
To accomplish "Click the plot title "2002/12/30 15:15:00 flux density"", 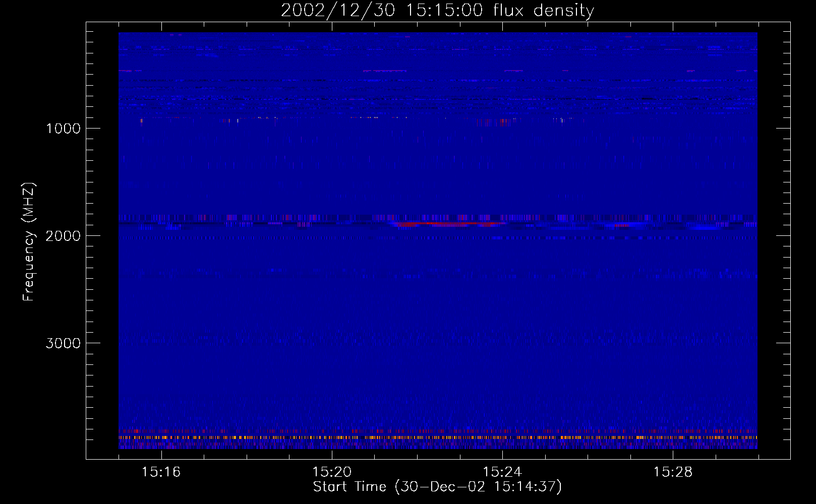I will (437, 10).
